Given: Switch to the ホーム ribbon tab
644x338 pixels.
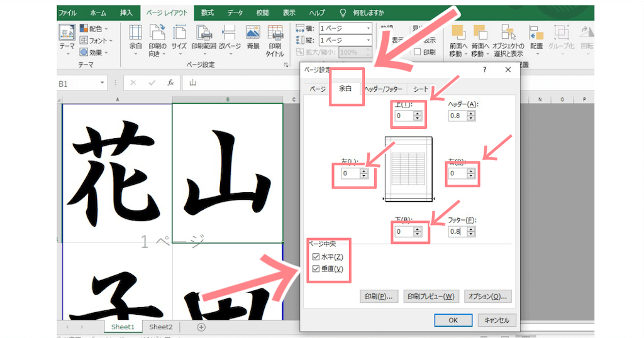Looking at the screenshot, I should [98, 13].
